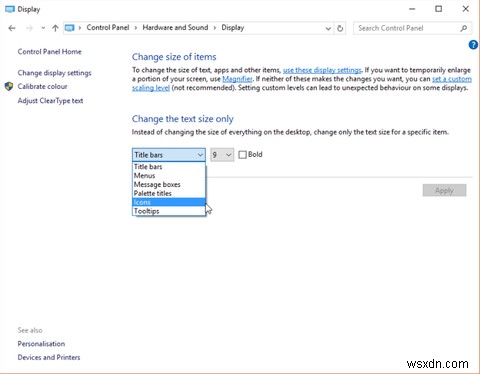Open Help with the question mark icon

click(x=473, y=45)
